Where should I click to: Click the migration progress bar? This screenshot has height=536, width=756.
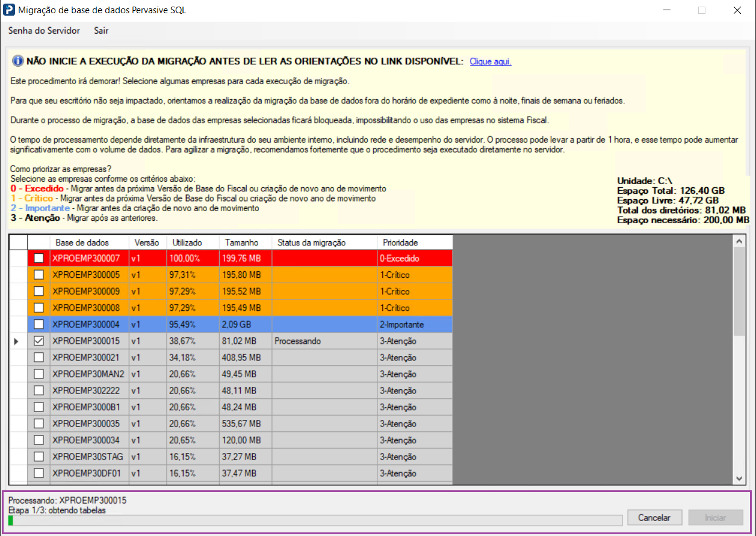click(x=315, y=520)
